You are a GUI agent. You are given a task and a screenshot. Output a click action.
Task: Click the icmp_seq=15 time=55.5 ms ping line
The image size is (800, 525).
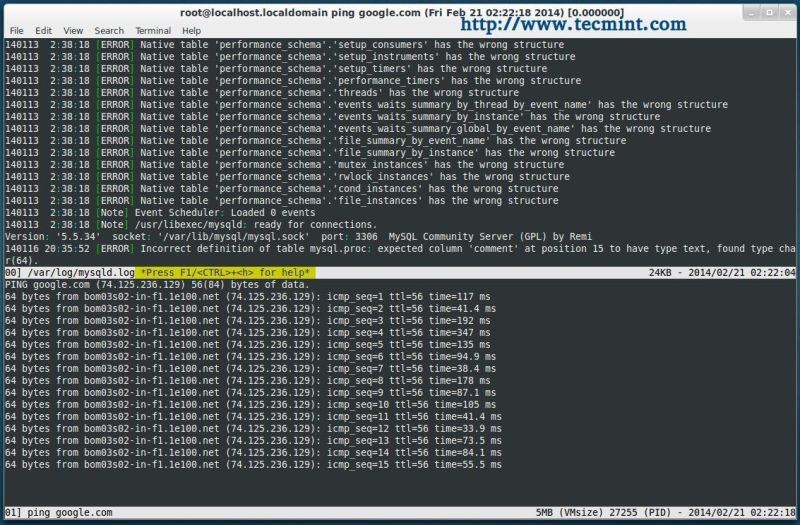tap(253, 464)
